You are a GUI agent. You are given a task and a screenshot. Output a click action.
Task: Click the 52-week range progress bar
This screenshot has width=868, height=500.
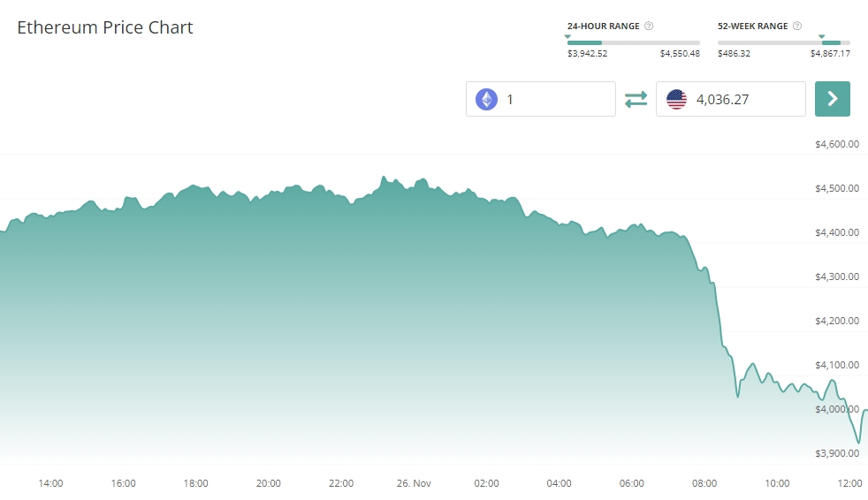(783, 42)
